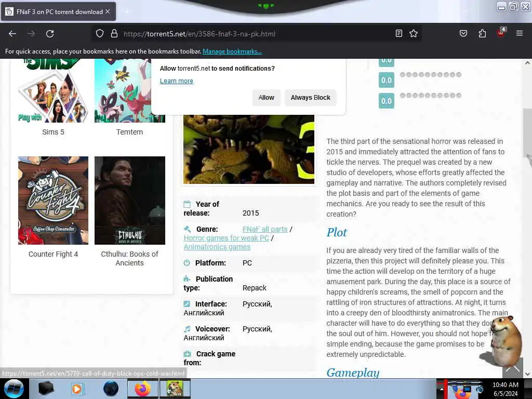This screenshot has width=532, height=399.
Task: Open the Counter Fight 4 cover
Action: click(53, 200)
